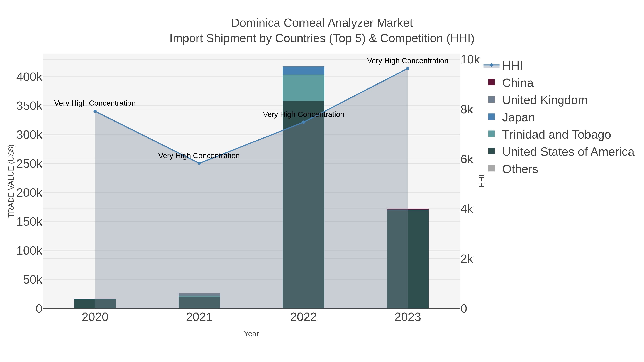This screenshot has height=362, width=644.
Task: Click the 2023 HHI data point
Action: 408,68
